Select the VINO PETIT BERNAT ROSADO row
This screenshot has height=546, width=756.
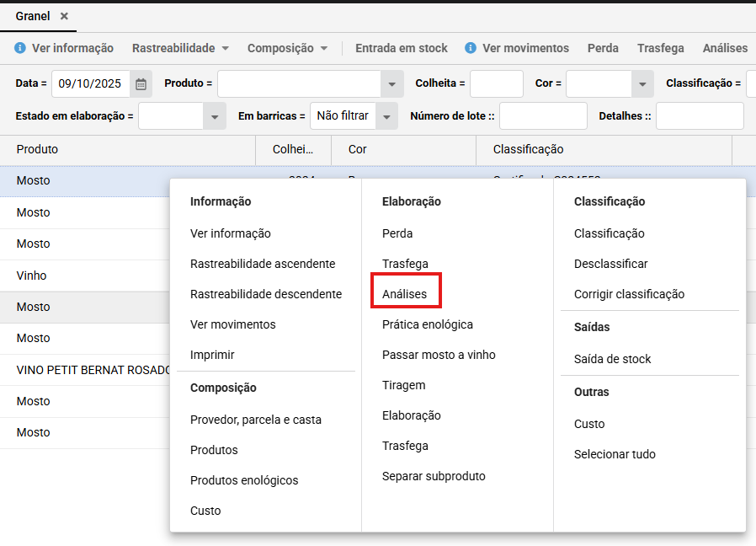(85, 370)
